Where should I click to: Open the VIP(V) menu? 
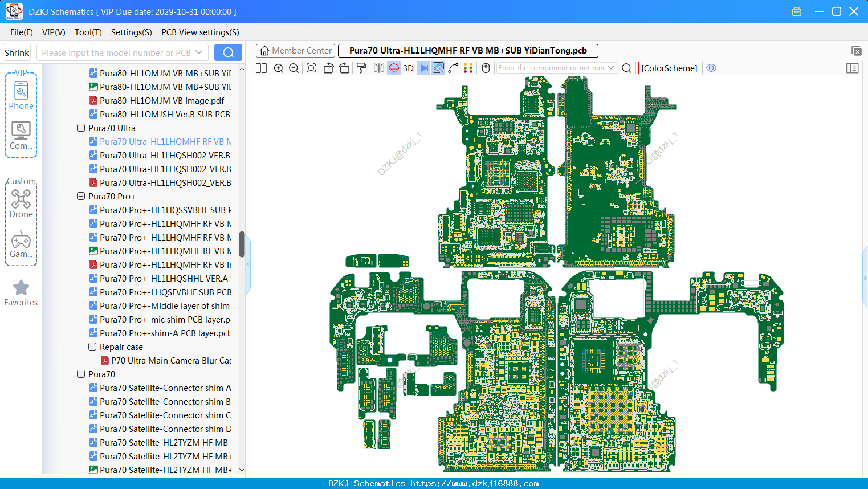click(54, 32)
